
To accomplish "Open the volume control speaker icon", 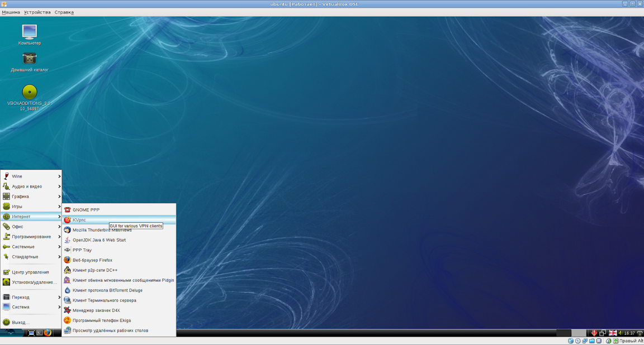I will pyautogui.click(x=621, y=333).
